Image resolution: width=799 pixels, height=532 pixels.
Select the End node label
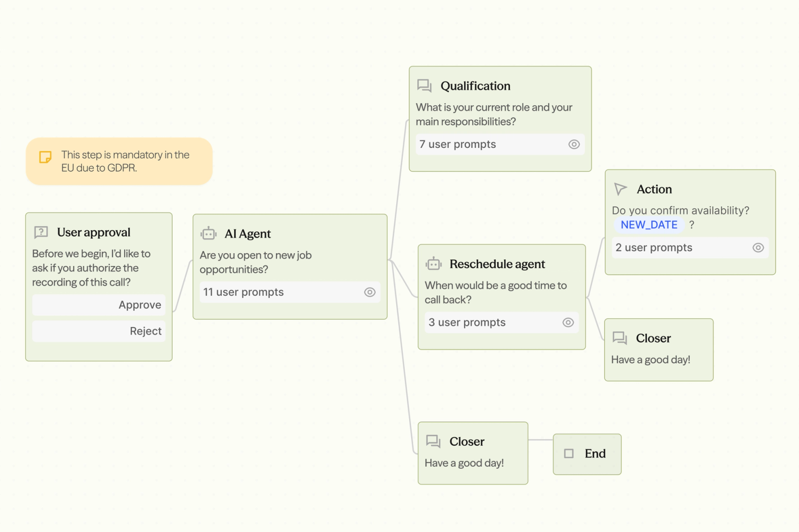pos(595,453)
